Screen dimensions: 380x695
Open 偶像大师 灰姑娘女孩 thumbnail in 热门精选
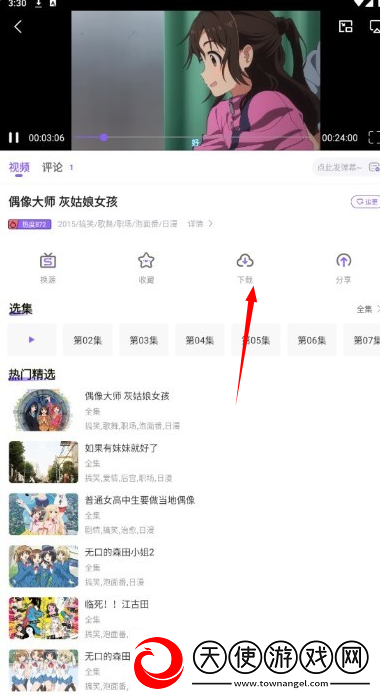tap(43, 410)
